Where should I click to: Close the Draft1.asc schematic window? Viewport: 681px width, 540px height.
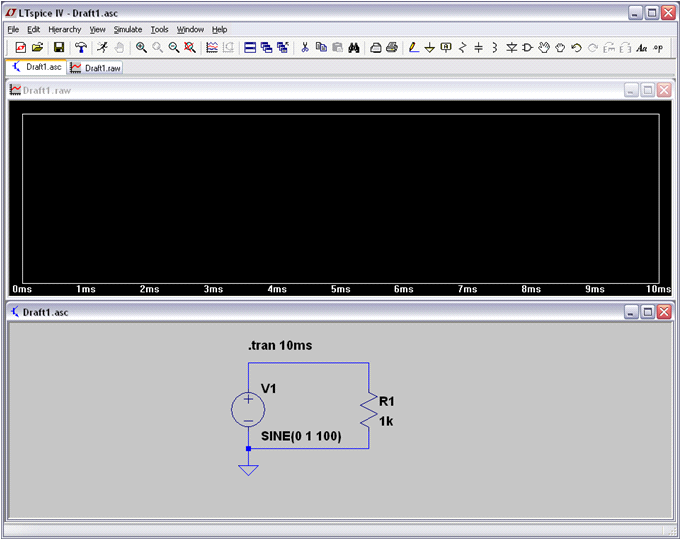pyautogui.click(x=664, y=311)
